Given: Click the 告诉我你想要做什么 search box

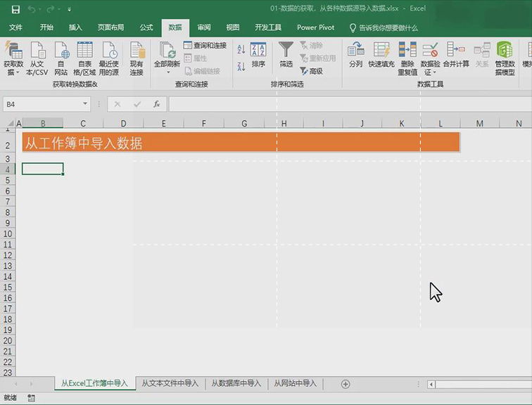Looking at the screenshot, I should click(x=384, y=28).
